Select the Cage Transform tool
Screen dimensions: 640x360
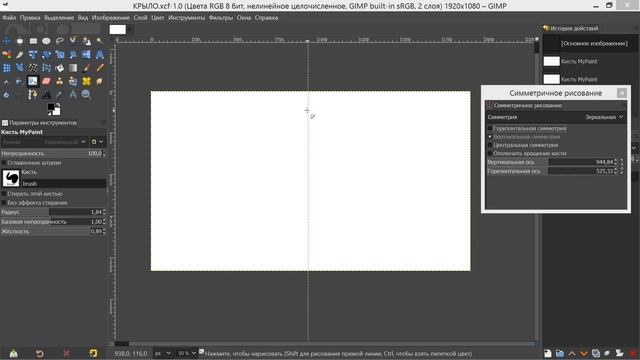click(x=46, y=68)
